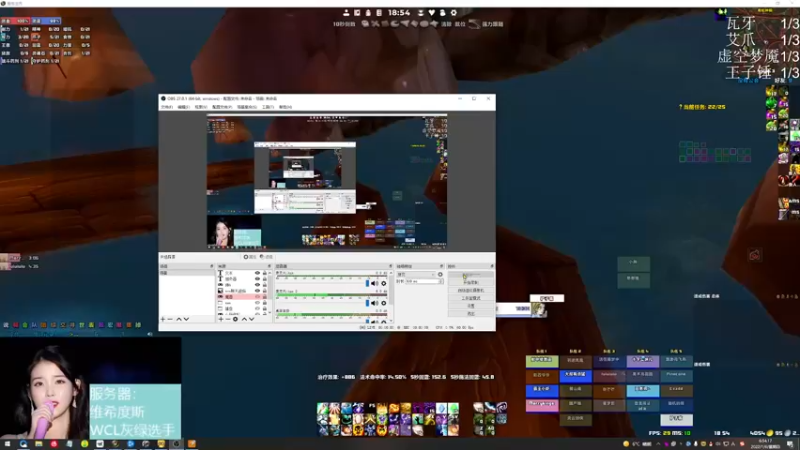Add a new scene with the plus icon

click(x=162, y=319)
